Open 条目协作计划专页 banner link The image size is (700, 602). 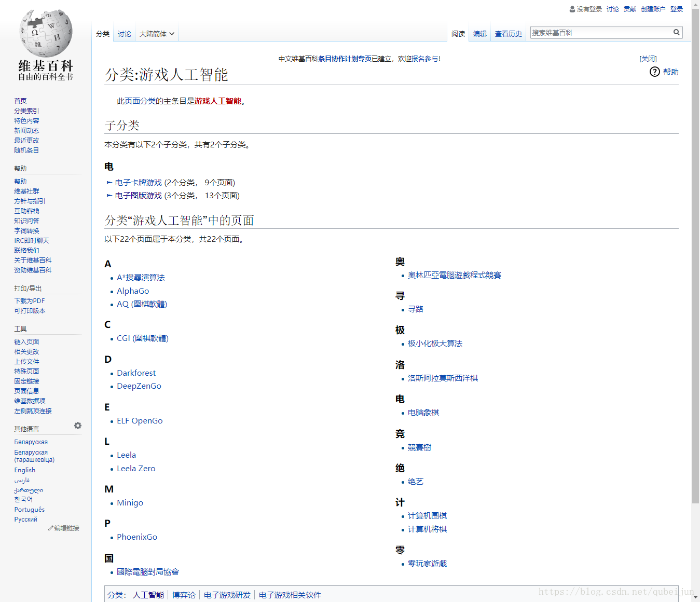(345, 59)
